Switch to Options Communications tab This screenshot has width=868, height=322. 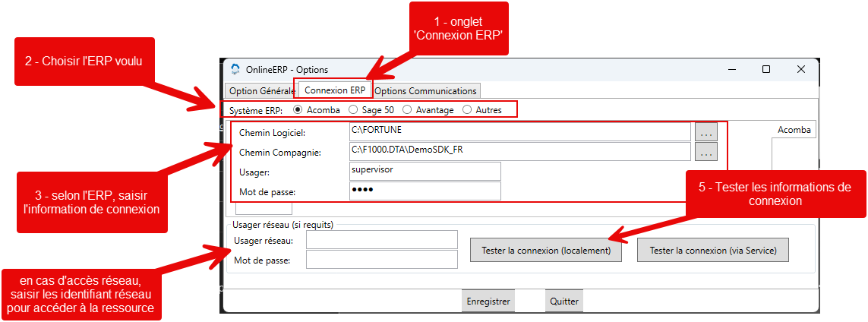pos(425,90)
